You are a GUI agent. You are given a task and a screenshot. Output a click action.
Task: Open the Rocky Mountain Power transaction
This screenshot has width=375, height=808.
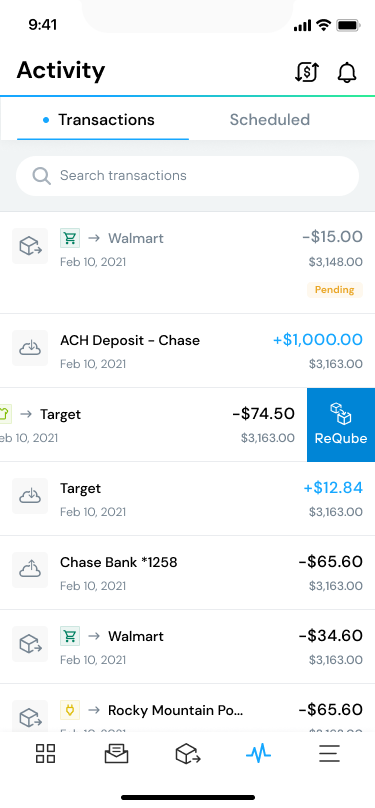pos(188,708)
